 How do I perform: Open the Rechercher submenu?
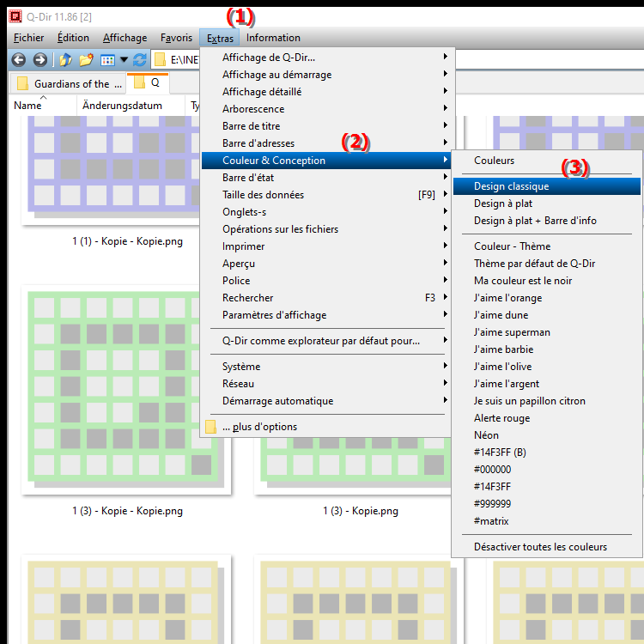point(327,298)
